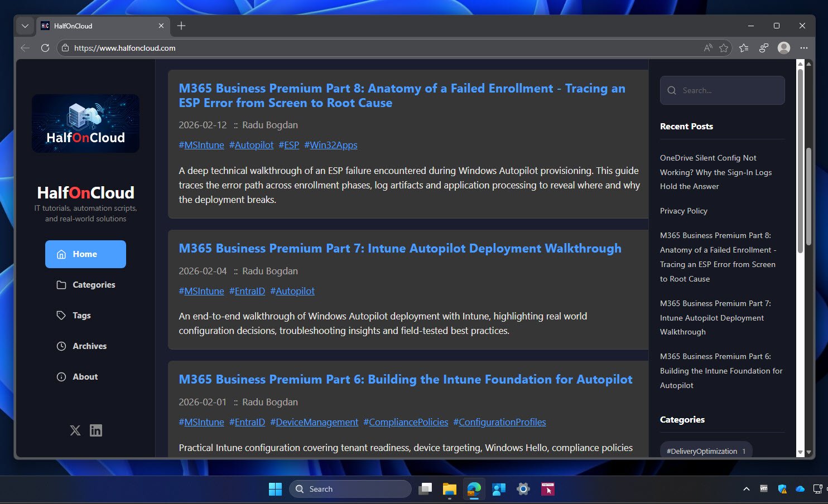Show hidden system tray icons chevron

click(x=746, y=489)
